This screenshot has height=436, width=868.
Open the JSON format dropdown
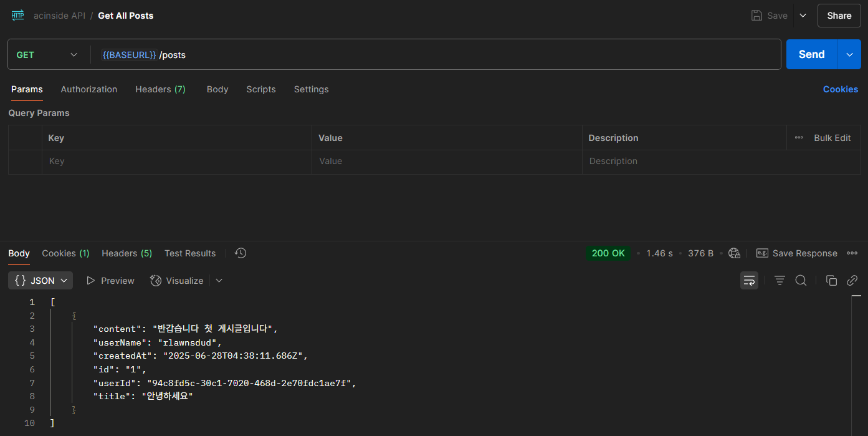coord(41,281)
